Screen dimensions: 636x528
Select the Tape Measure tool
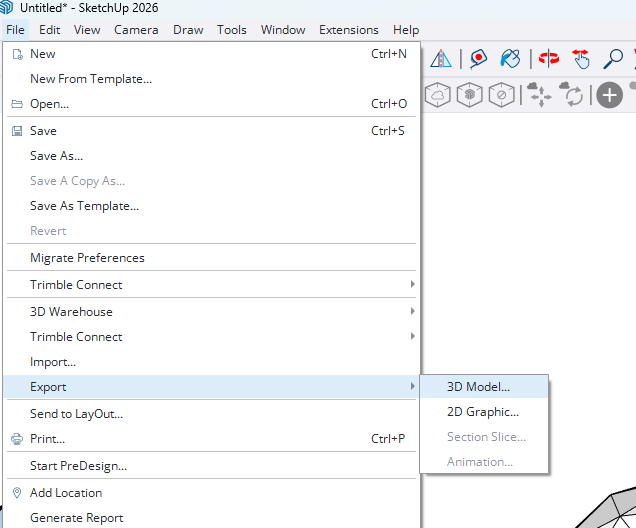(x=479, y=59)
